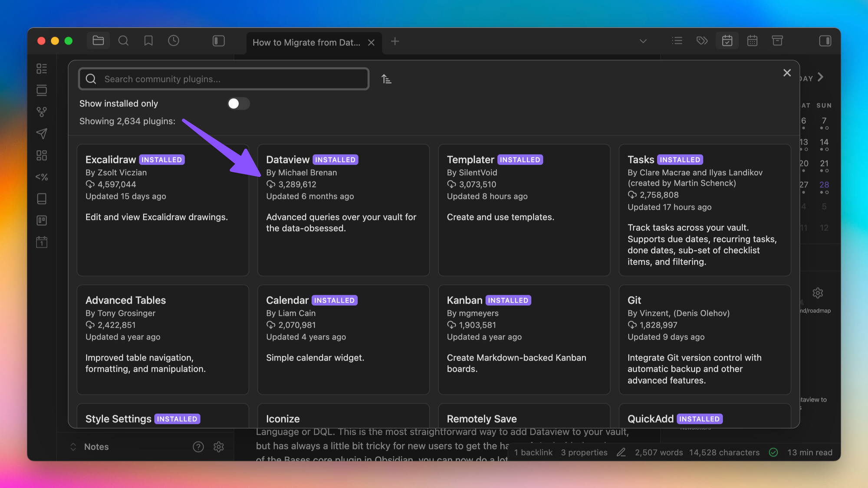The height and width of the screenshot is (488, 868).
Task: Expand the tab list dropdown chevron
Action: (643, 41)
